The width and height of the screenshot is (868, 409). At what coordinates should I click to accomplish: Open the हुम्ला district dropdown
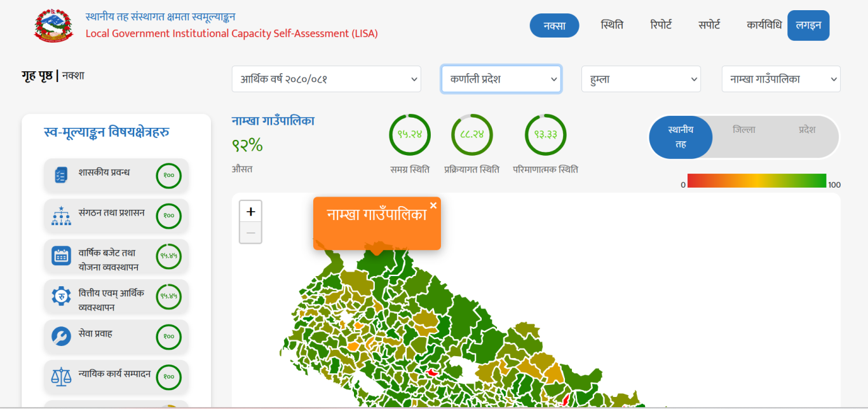(641, 80)
